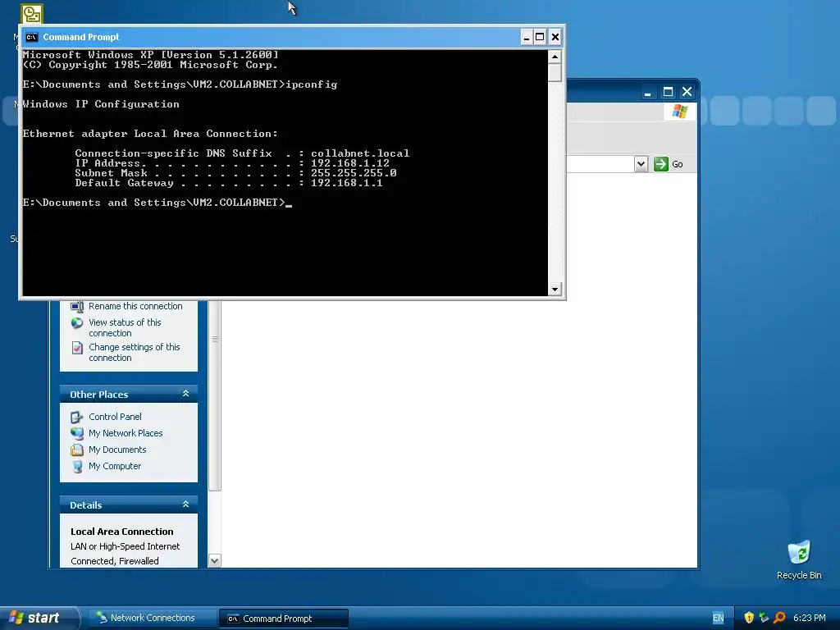Click the default gateway 192.168.1.1

[347, 183]
